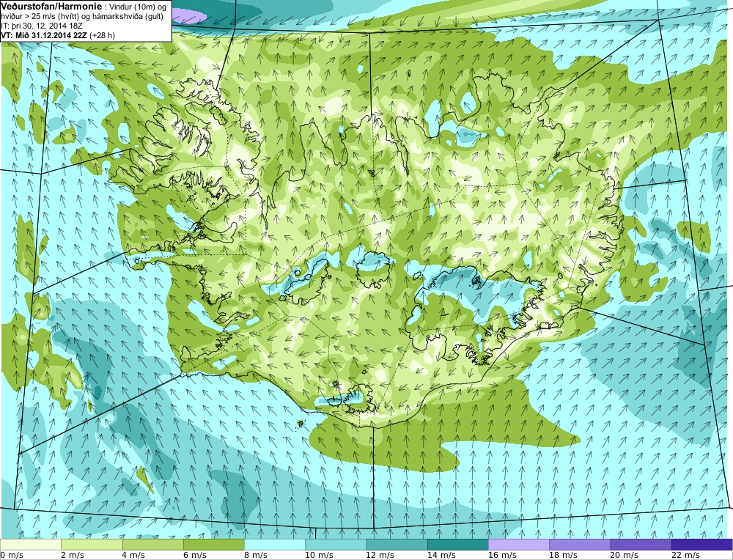The image size is (733, 560).
Task: Click the light cyan swatch between 8 and 10 m/s
Action: [x=275, y=545]
